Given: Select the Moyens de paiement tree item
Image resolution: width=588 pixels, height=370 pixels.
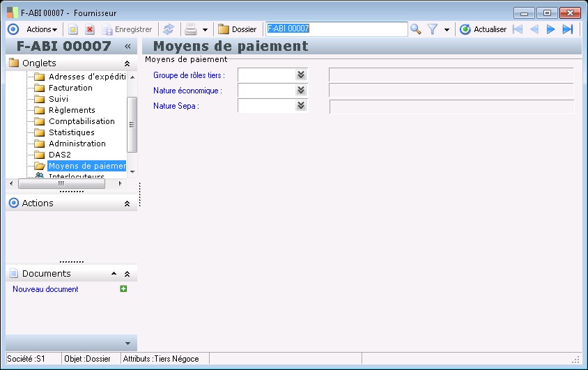Looking at the screenshot, I should pos(87,166).
